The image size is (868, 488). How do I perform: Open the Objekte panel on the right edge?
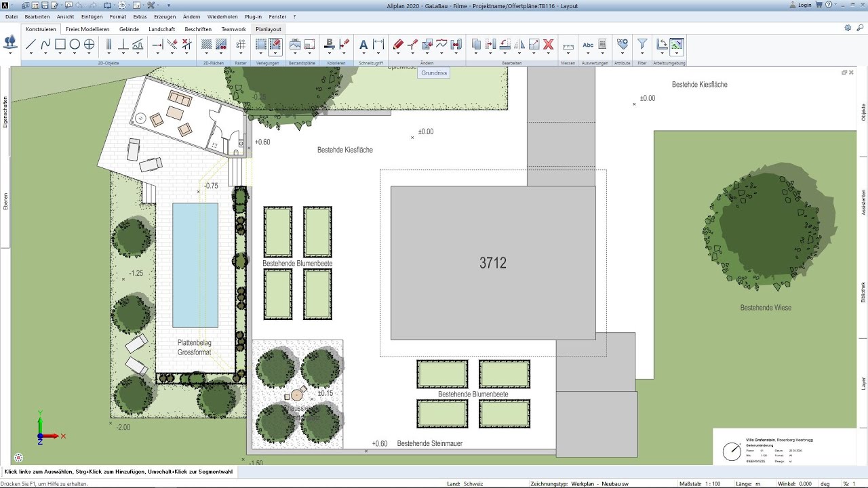(863, 112)
